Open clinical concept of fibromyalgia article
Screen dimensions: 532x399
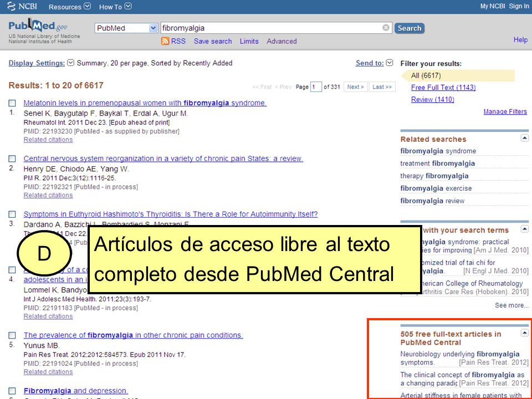(x=462, y=379)
